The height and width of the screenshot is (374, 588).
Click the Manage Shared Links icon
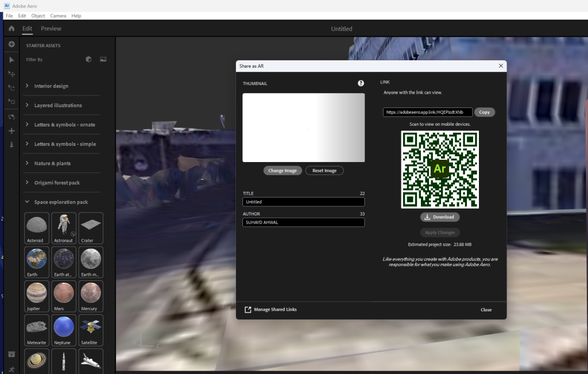(x=248, y=310)
